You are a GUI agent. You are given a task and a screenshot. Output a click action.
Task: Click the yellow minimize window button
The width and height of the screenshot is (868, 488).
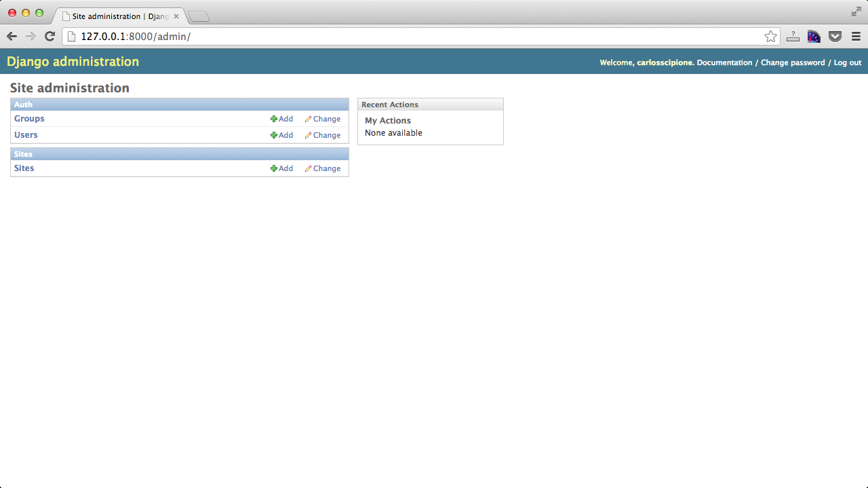pos(26,13)
